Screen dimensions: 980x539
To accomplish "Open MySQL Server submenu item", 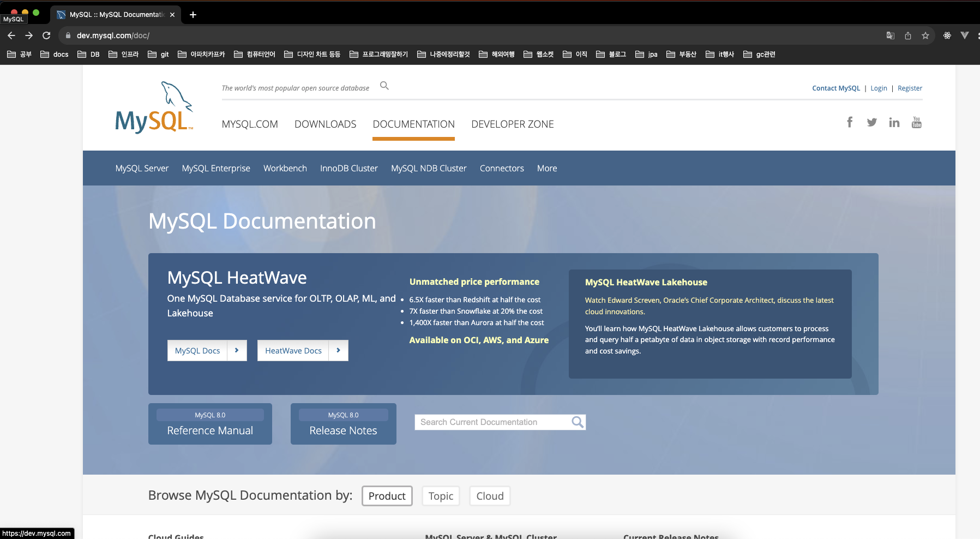I will click(142, 168).
